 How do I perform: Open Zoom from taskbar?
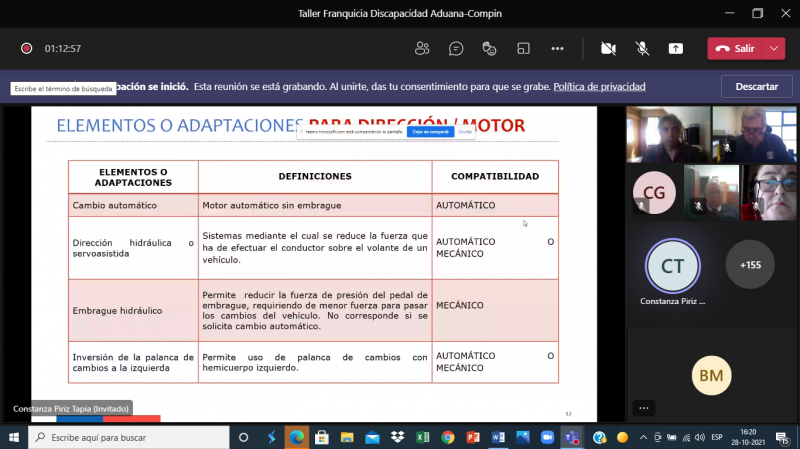(x=547, y=437)
